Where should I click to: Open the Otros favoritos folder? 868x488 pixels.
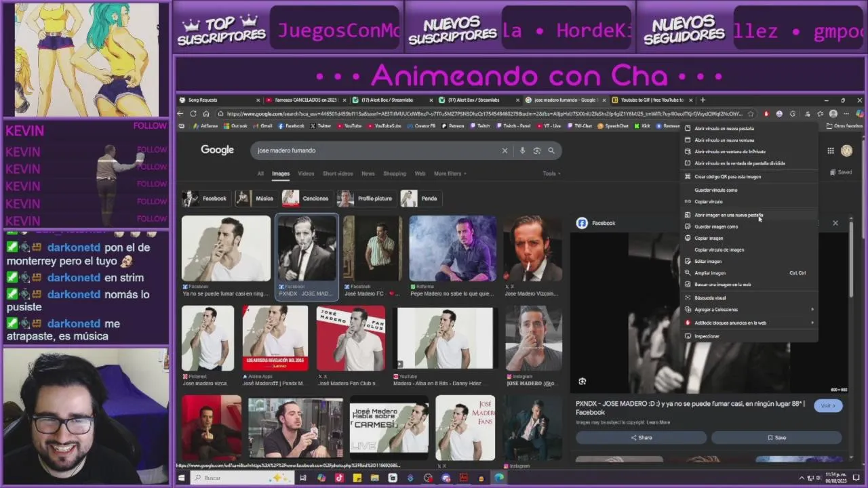845,126
